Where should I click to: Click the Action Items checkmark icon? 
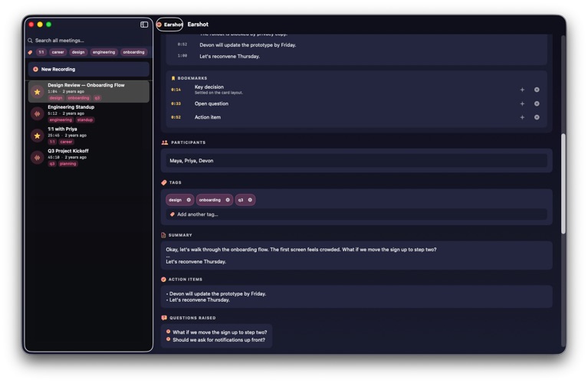163,279
